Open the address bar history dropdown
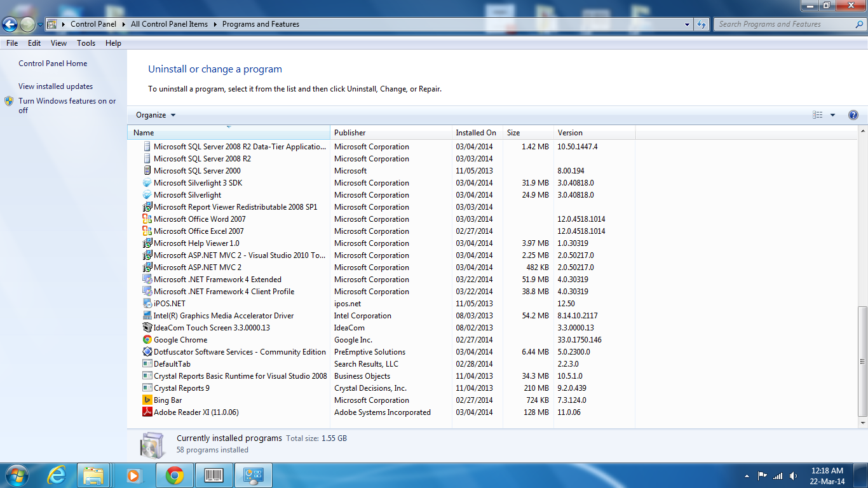This screenshot has width=868, height=488. point(688,24)
